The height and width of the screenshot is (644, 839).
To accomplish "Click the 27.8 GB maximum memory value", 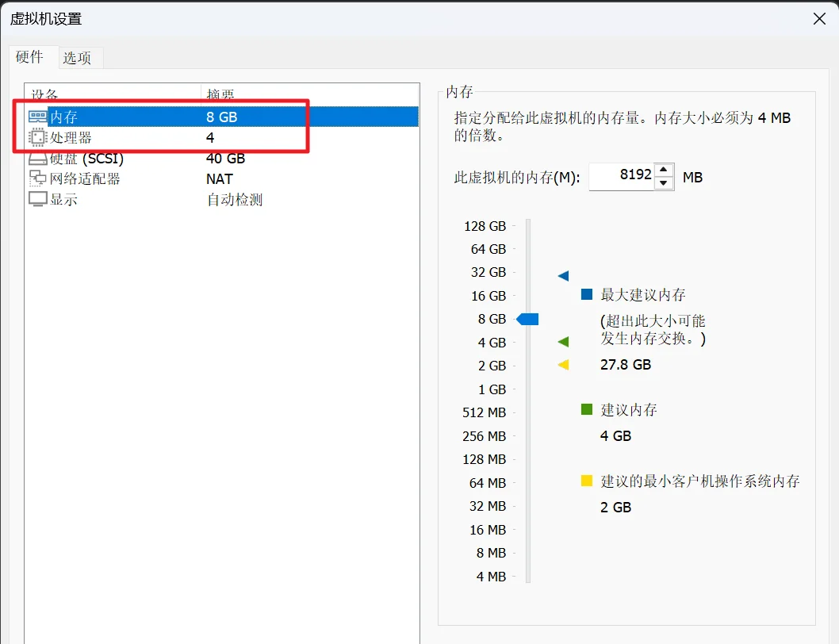I will click(x=626, y=365).
